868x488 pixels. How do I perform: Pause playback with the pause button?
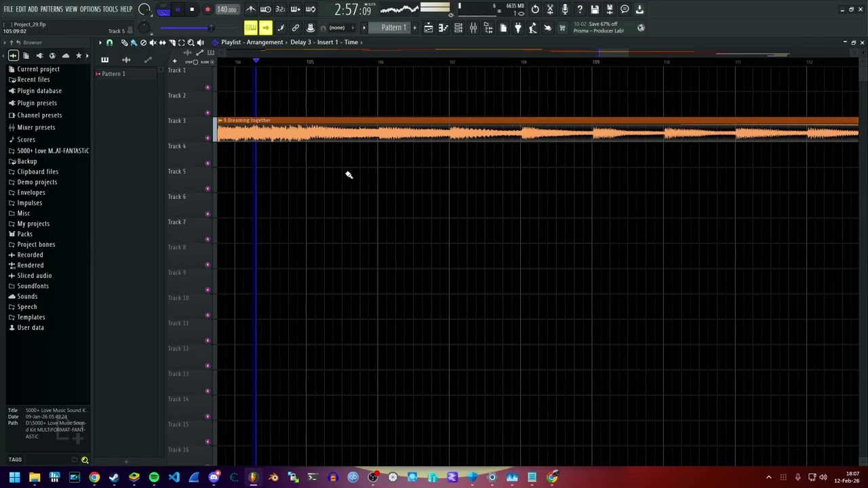coord(178,9)
